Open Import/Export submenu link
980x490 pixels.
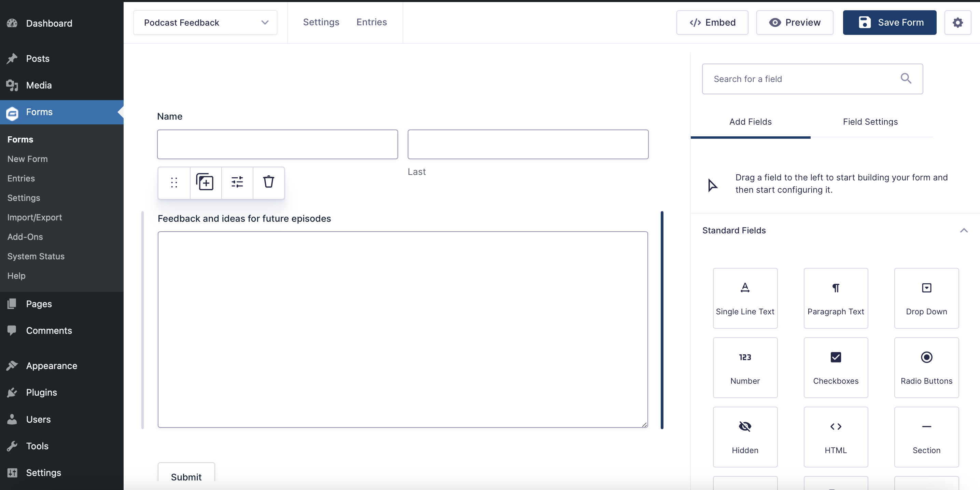click(34, 217)
